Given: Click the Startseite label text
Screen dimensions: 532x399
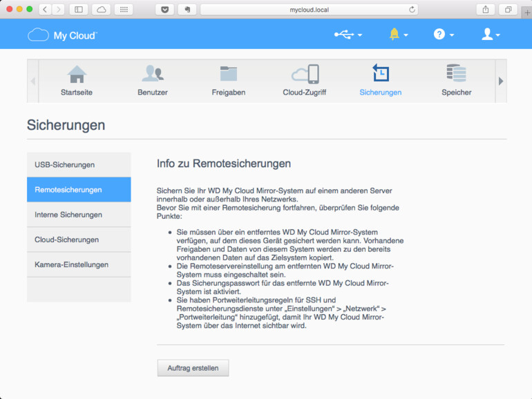Looking at the screenshot, I should coord(77,93).
